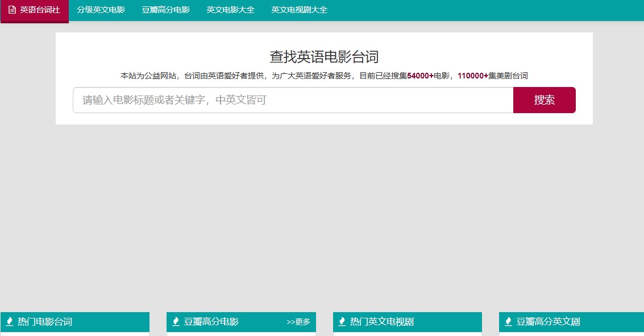Click the feather icon on 热门电影台词 header
This screenshot has height=336, width=644.
click(x=10, y=321)
